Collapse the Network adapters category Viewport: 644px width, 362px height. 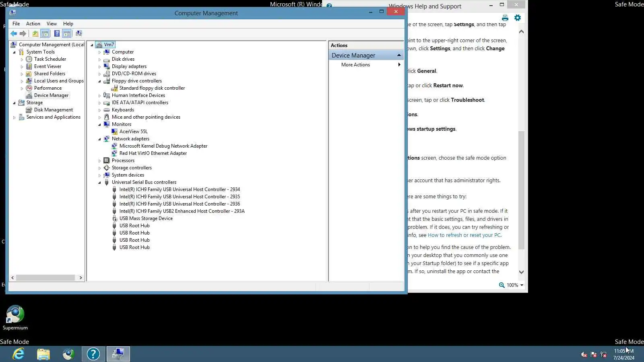(99, 139)
